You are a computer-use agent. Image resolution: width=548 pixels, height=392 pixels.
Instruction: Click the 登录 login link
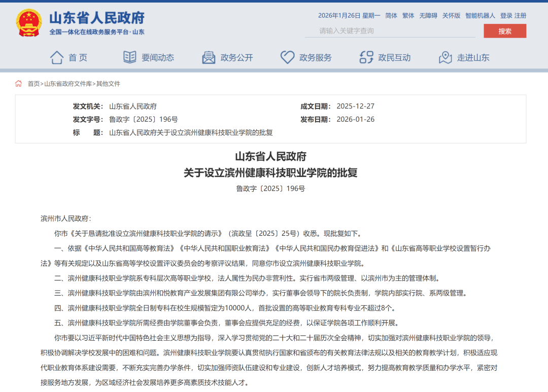[505, 16]
